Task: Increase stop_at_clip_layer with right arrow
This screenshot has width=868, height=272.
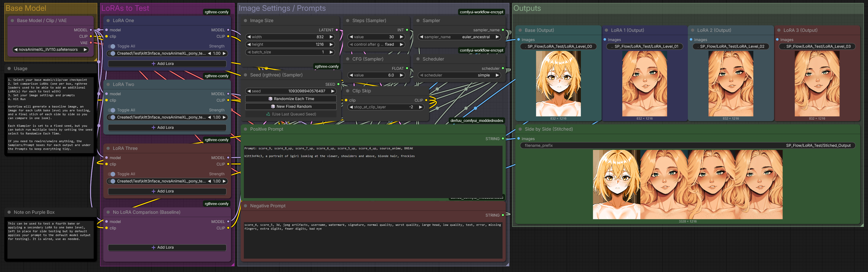Action: coord(420,107)
